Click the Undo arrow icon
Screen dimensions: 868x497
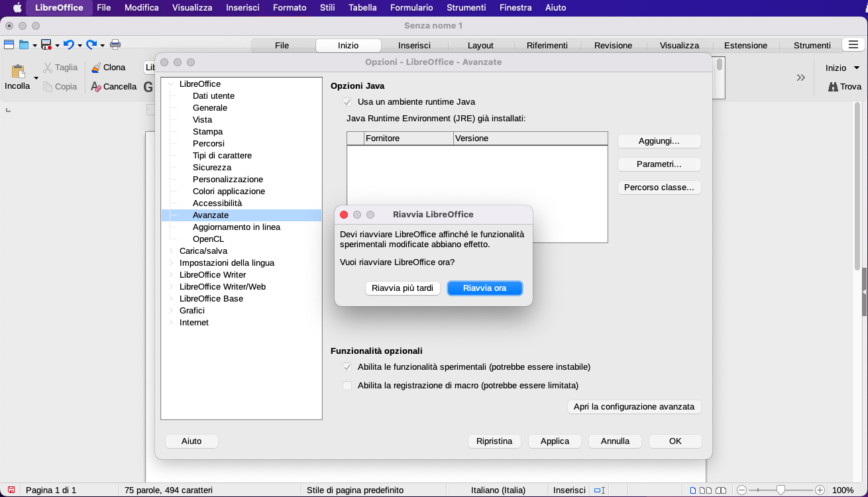[68, 44]
